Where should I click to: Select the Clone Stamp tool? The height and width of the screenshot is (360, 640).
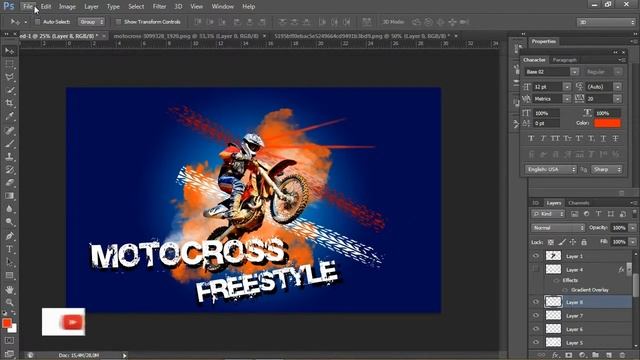click(x=10, y=156)
